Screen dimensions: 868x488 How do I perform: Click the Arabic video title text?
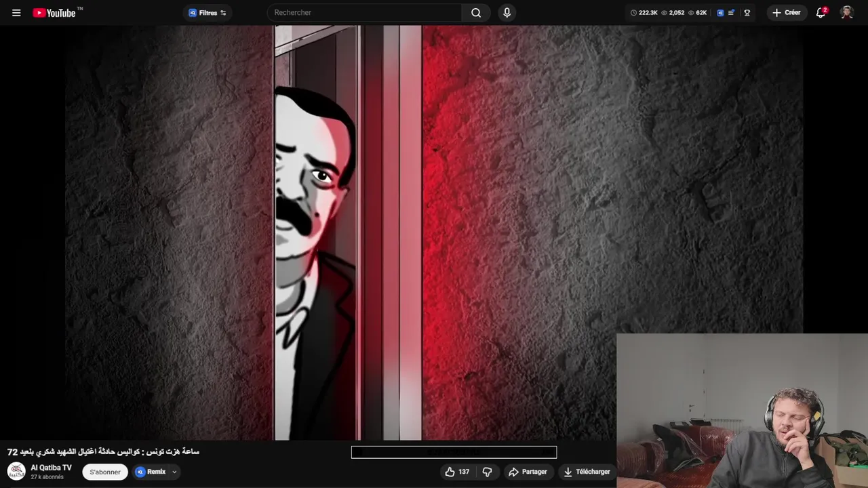[x=103, y=451]
